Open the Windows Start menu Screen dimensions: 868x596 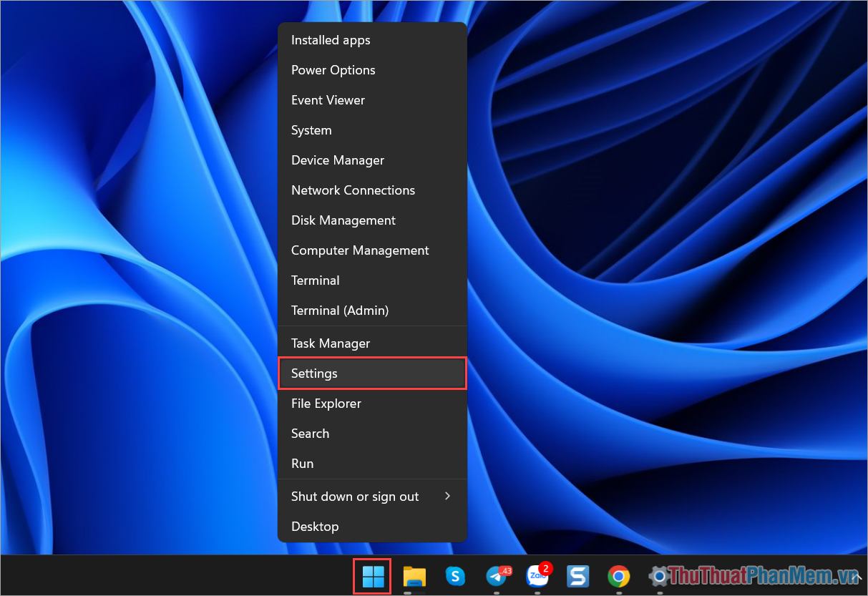pyautogui.click(x=372, y=576)
